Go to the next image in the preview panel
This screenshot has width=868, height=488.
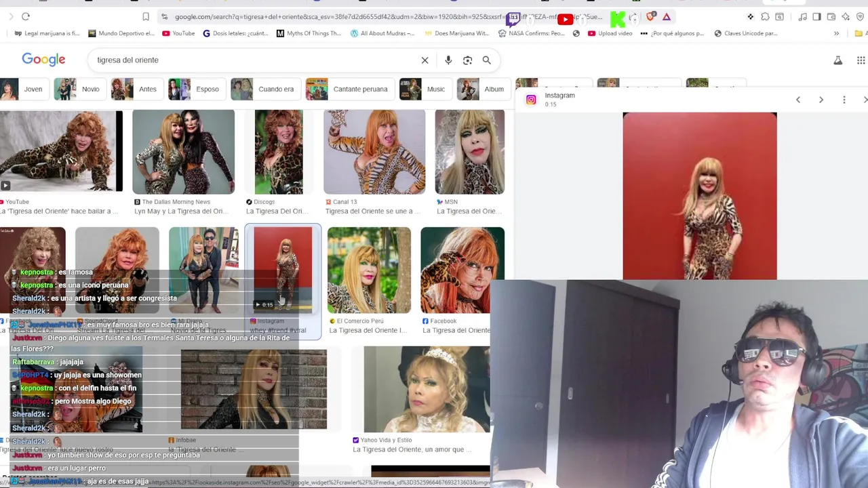coord(821,100)
